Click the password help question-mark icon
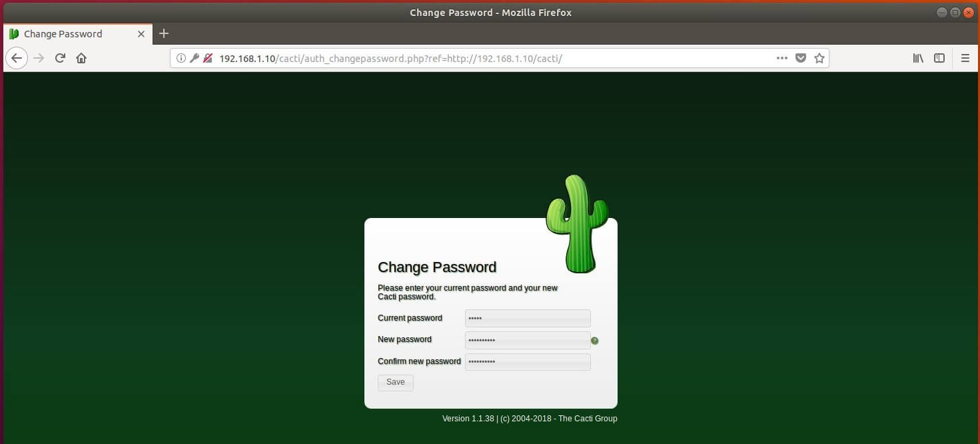Viewport: 980px width, 444px height. (595, 341)
